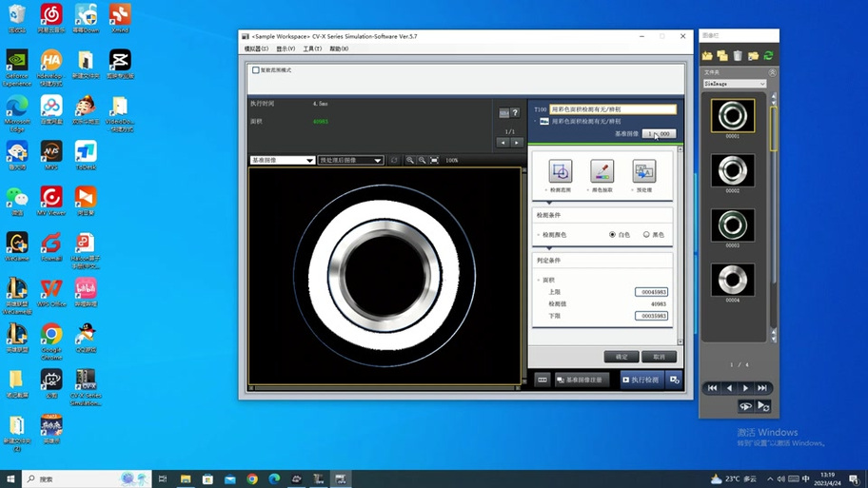Open the detection region (检测范围) tool
The width and height of the screenshot is (868, 488).
[561, 171]
